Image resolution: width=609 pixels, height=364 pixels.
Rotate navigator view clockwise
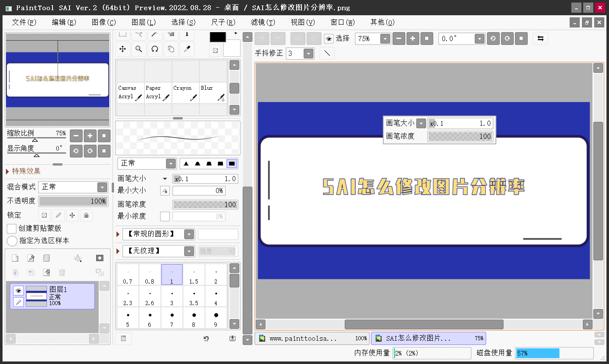coord(90,151)
